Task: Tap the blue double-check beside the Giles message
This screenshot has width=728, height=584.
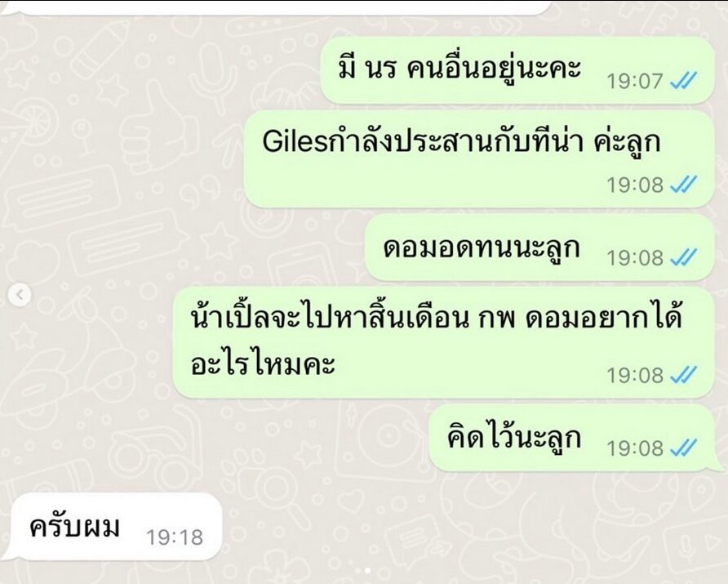Action: tap(683, 185)
